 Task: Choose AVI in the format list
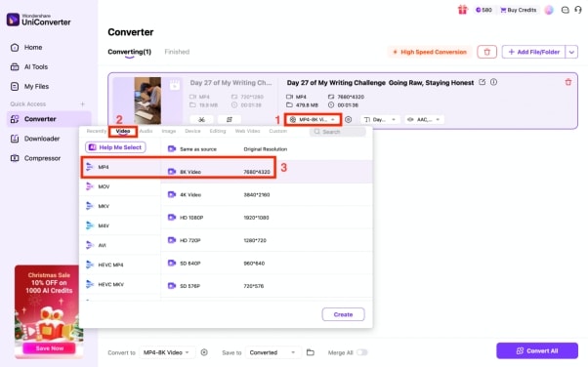tap(120, 245)
